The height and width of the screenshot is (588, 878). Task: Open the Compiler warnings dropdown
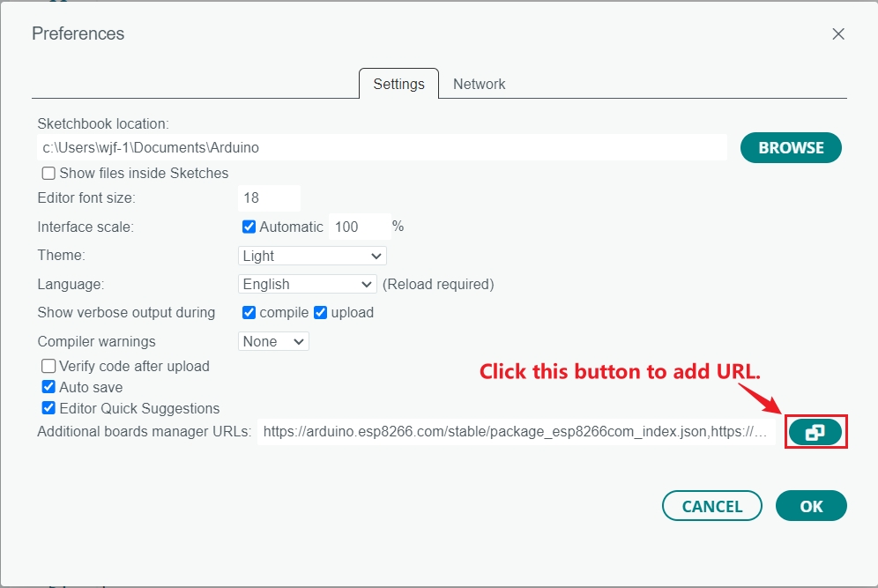(273, 341)
